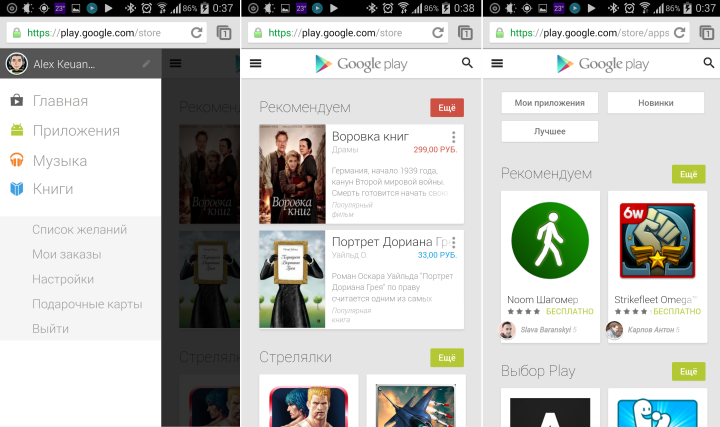Open Книги in the left drawer
The width and height of the screenshot is (720, 427).
click(x=53, y=189)
